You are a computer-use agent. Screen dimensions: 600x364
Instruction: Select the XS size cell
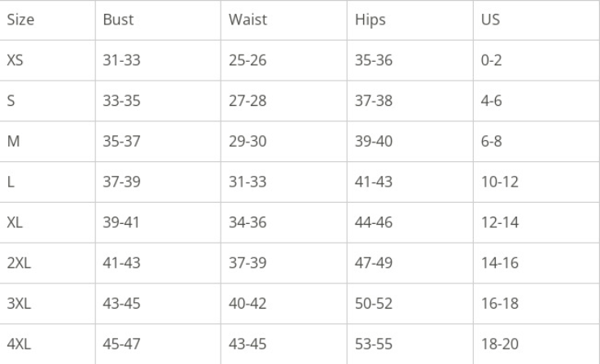[15, 60]
